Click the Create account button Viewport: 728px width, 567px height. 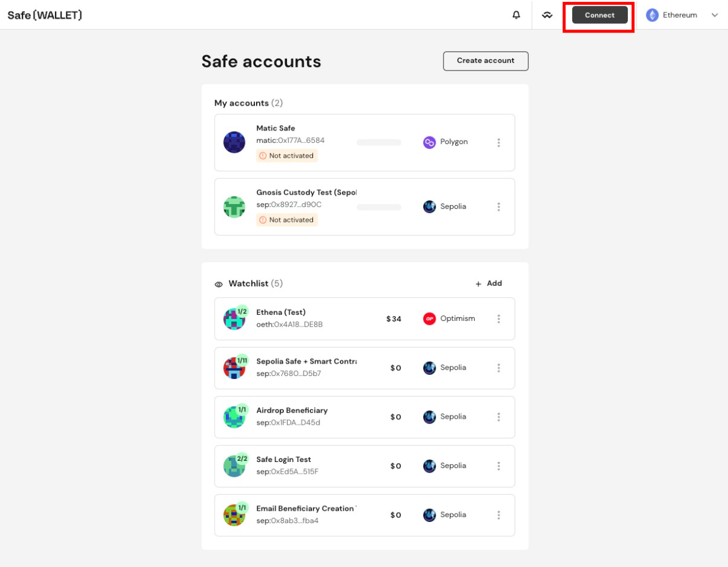[486, 60]
